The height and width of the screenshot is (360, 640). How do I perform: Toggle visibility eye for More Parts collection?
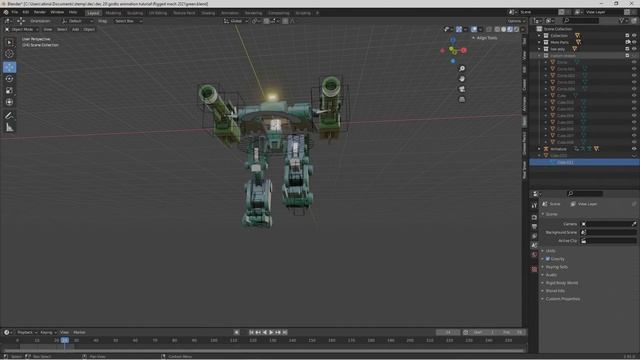pos(634,42)
